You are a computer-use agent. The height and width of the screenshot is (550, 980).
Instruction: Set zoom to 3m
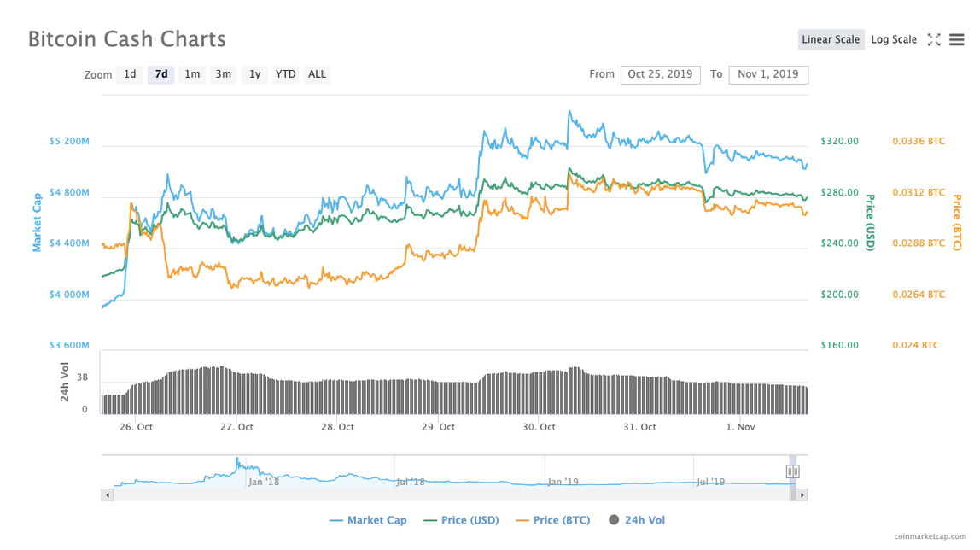[x=223, y=74]
